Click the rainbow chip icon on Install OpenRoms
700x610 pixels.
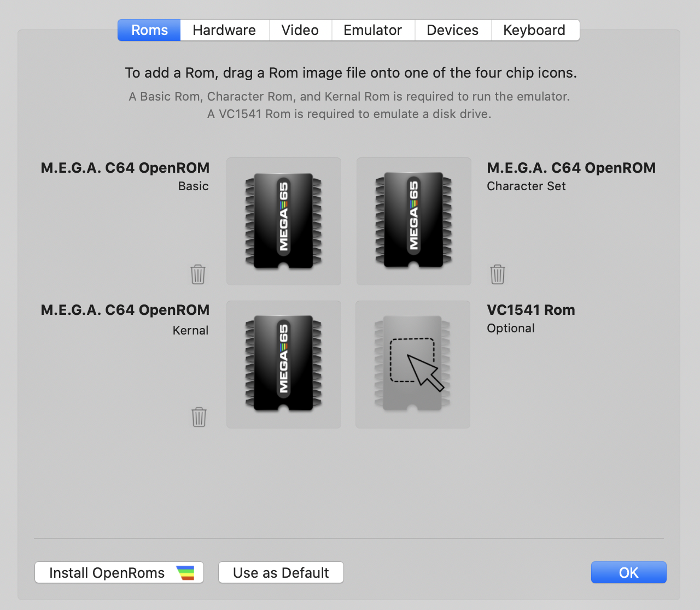[185, 572]
